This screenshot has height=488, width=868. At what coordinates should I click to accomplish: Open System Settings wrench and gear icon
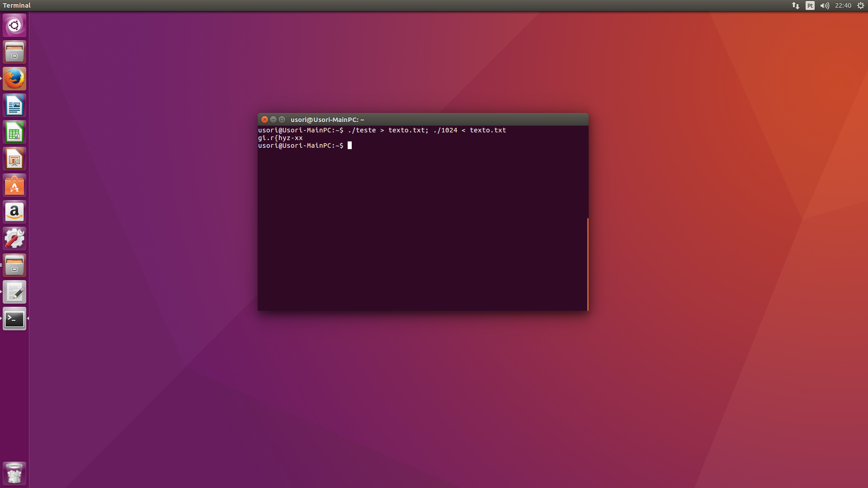click(14, 239)
